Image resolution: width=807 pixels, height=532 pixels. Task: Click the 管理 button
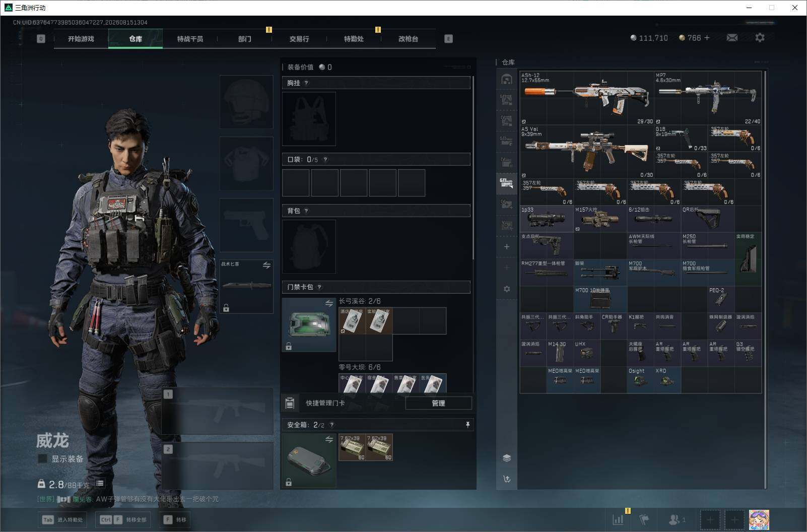click(438, 403)
